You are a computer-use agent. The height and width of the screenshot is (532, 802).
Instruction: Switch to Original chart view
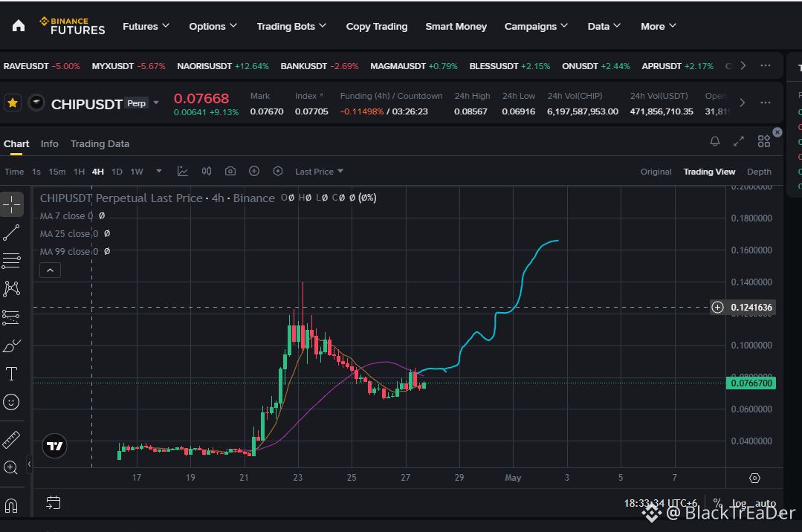656,172
